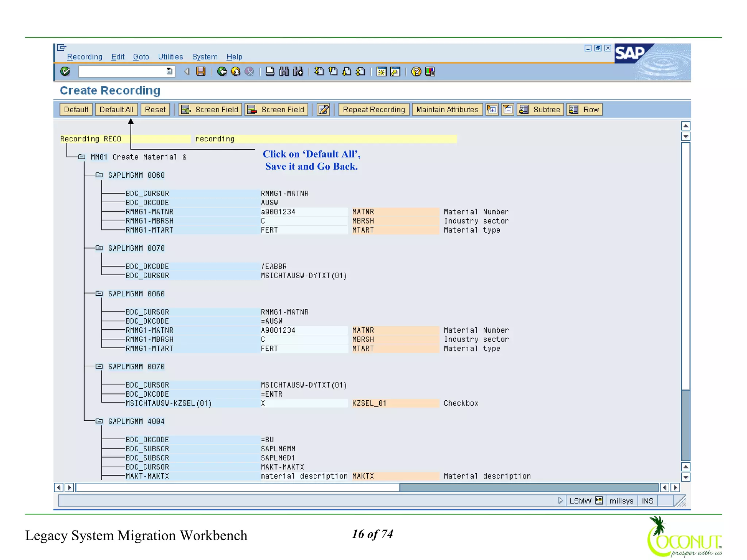Click the Subtree button
747x560 pixels.
tap(541, 109)
